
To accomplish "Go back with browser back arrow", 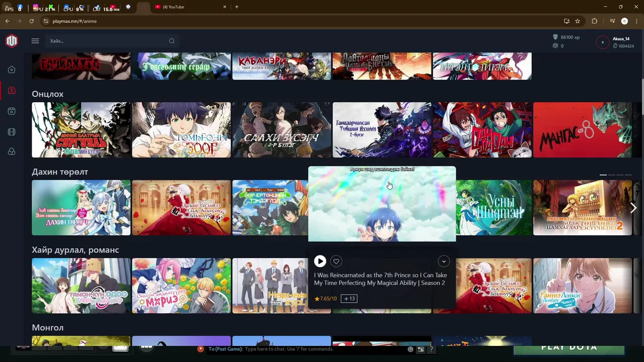I will point(7,21).
